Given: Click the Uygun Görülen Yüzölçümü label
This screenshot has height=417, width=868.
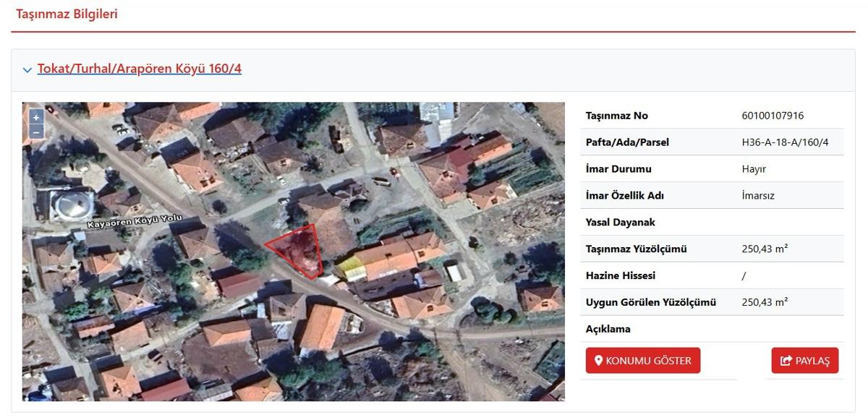Looking at the screenshot, I should click(x=650, y=302).
